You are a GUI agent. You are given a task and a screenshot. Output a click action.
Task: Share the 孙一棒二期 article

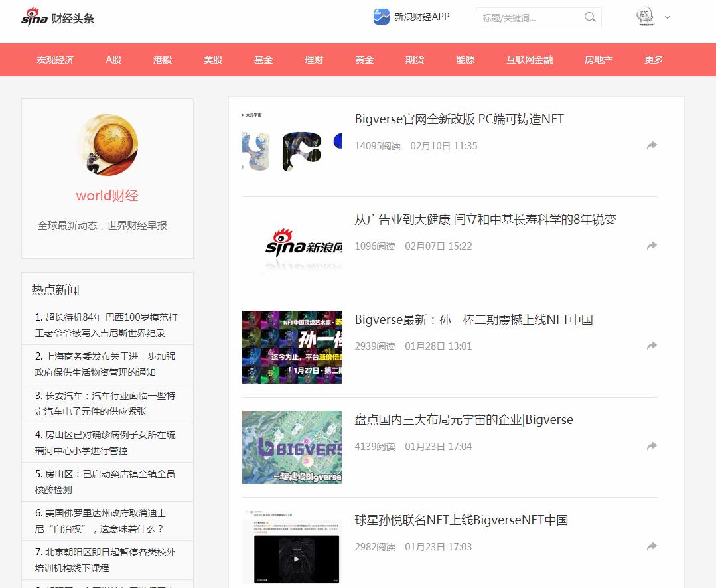[x=652, y=346]
